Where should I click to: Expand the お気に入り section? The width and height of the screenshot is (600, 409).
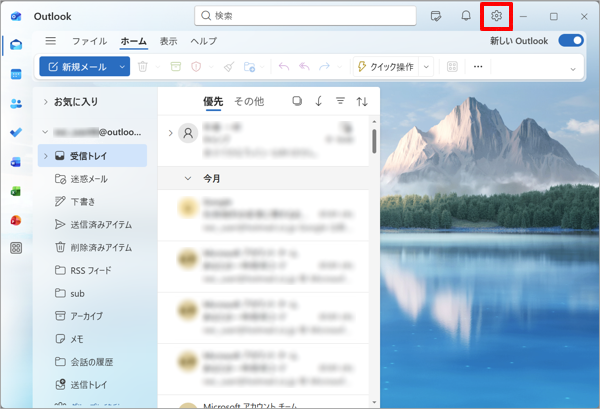click(46, 102)
